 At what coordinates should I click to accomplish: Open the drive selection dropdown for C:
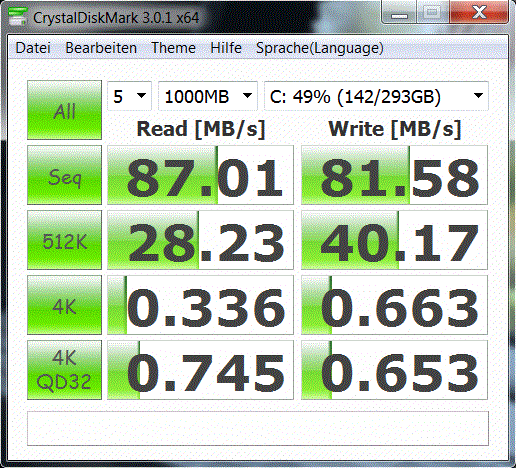pyautogui.click(x=376, y=96)
